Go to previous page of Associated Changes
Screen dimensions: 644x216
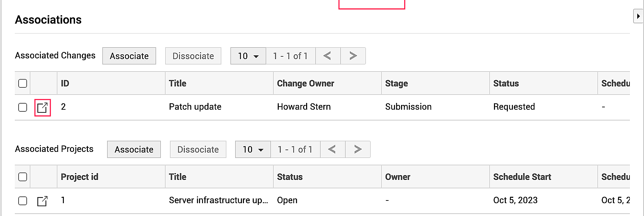327,56
